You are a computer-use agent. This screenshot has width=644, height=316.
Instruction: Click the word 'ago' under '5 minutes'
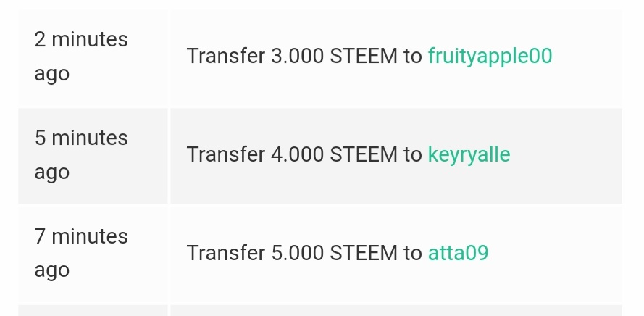click(52, 172)
